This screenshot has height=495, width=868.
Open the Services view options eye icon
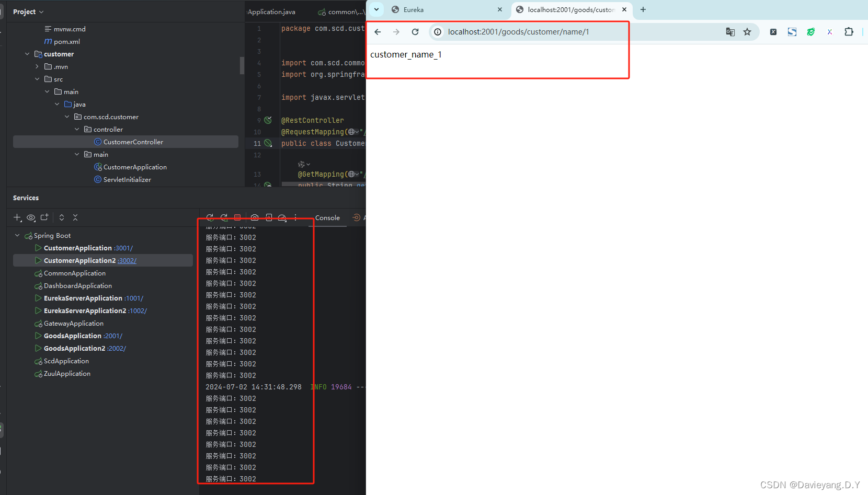click(31, 217)
